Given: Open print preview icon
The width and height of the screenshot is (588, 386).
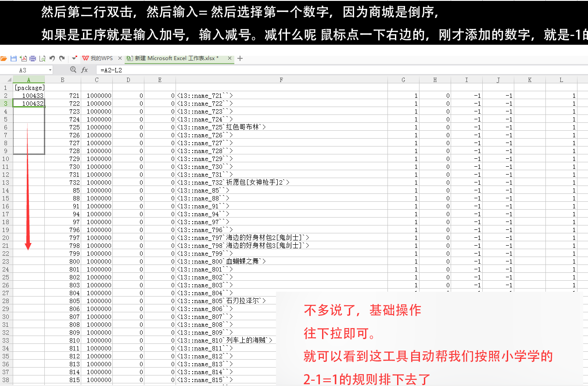Looking at the screenshot, I should pyautogui.click(x=42, y=58).
